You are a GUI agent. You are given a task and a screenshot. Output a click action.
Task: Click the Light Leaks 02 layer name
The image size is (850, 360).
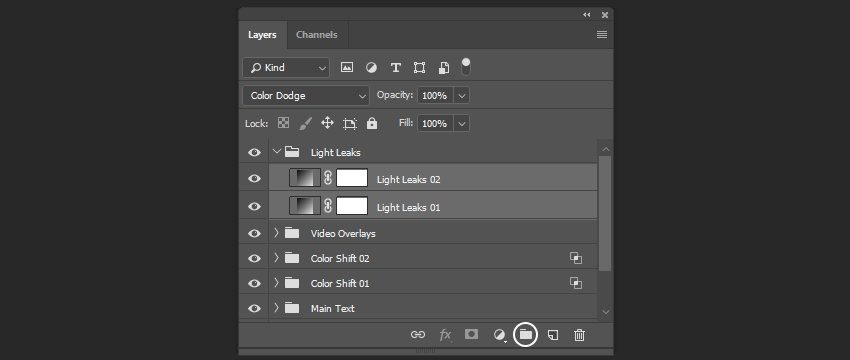click(x=409, y=179)
